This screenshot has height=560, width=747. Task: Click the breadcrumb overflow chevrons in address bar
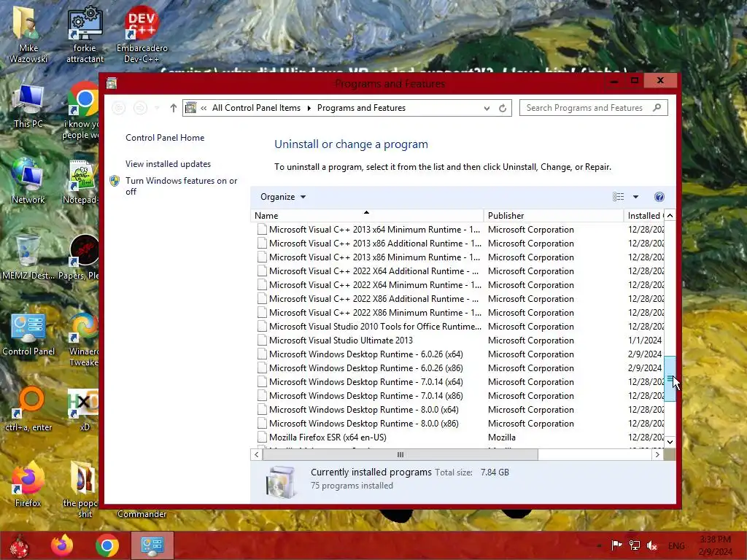pyautogui.click(x=204, y=108)
